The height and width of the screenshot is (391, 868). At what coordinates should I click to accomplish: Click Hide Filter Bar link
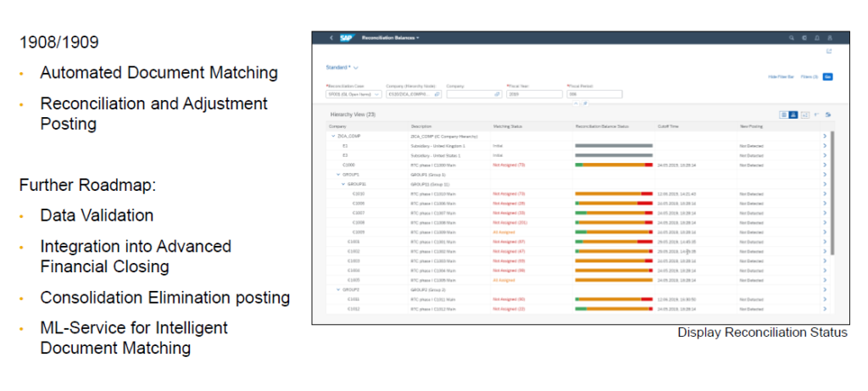point(780,76)
